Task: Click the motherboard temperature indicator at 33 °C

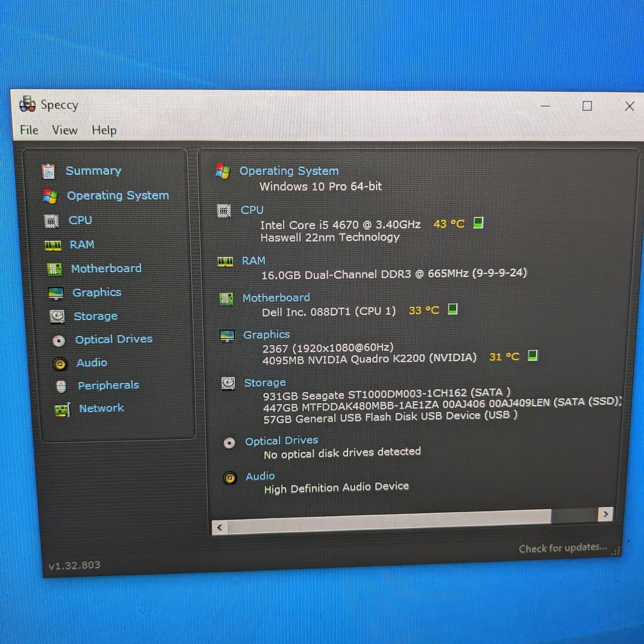Action: click(x=452, y=309)
